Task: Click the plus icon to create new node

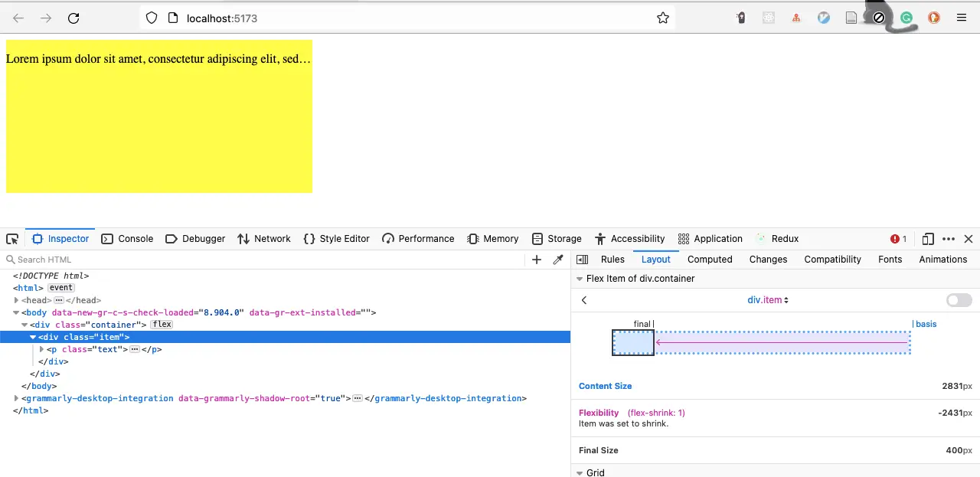Action: (x=537, y=260)
